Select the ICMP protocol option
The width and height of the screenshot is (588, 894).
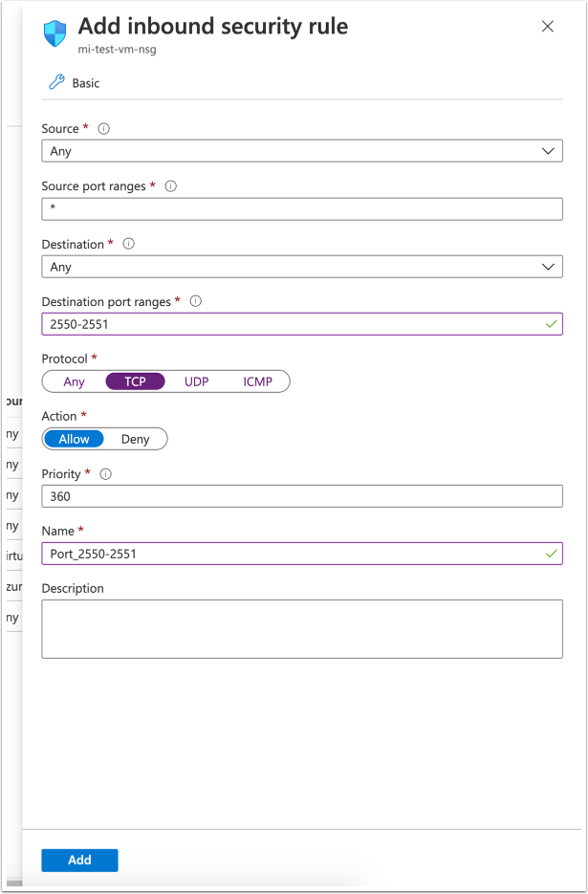(257, 382)
